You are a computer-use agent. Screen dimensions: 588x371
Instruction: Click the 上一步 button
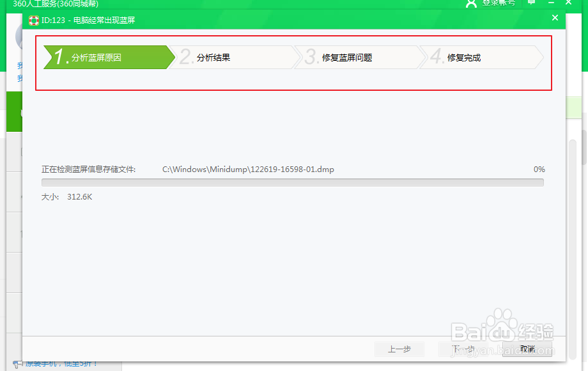click(x=399, y=349)
